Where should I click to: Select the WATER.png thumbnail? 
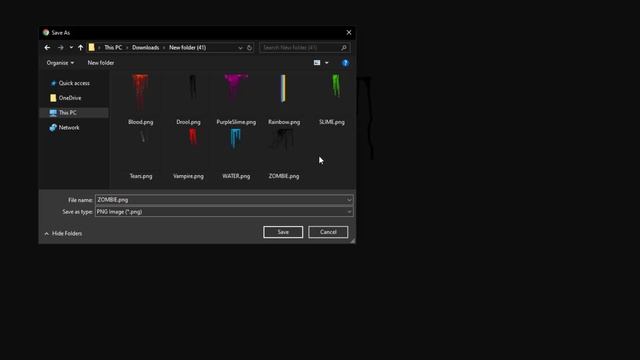point(236,139)
